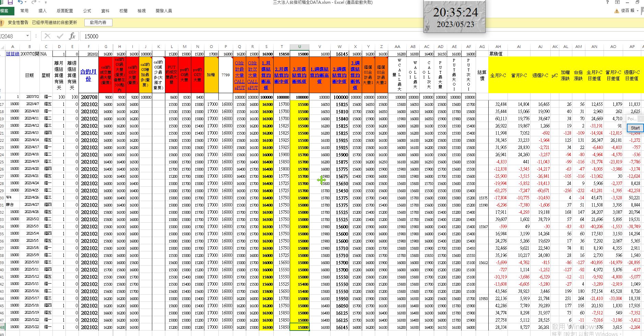Screen dimensions: 644x336
Task: Switch to the 版面配置 ribbon tab
Action: [x=64, y=11]
